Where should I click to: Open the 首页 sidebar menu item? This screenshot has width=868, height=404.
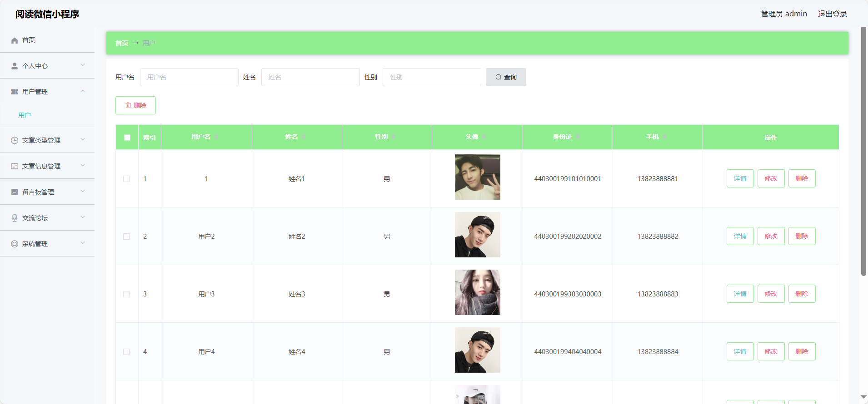point(47,40)
